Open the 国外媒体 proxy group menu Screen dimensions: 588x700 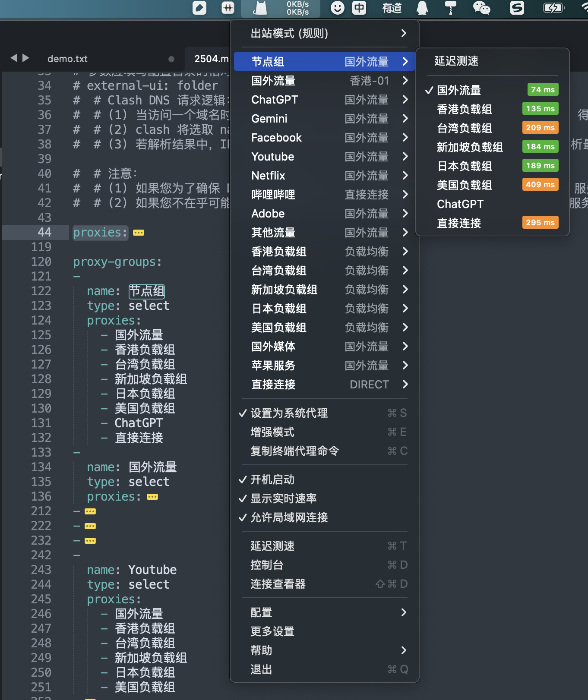tap(325, 347)
